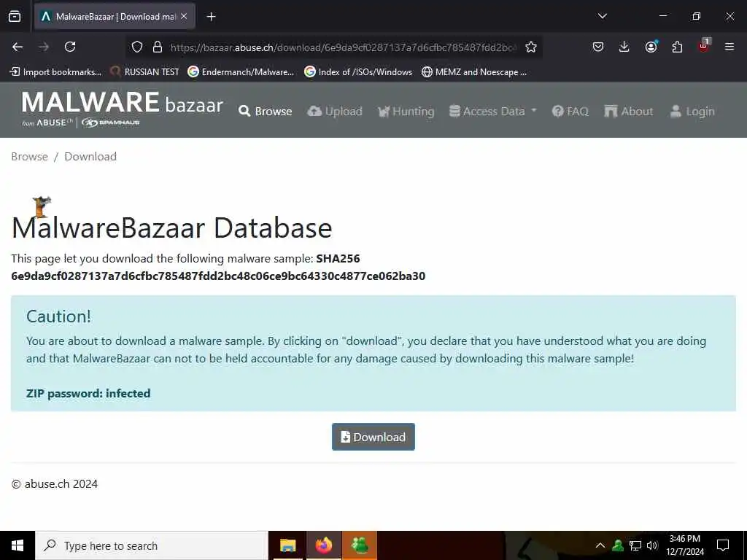Open Import bookmarks bookmark

55,72
